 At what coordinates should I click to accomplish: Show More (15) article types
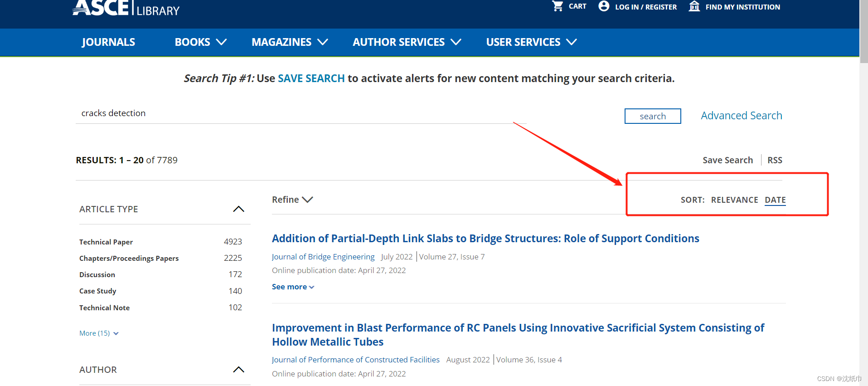click(99, 333)
